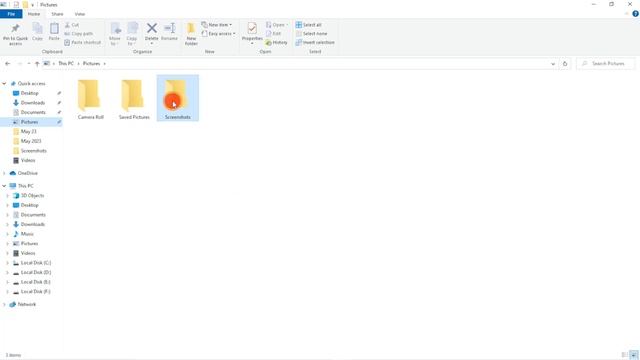This screenshot has height=360, width=640.
Task: Click Invert selection in ribbon
Action: click(x=315, y=42)
